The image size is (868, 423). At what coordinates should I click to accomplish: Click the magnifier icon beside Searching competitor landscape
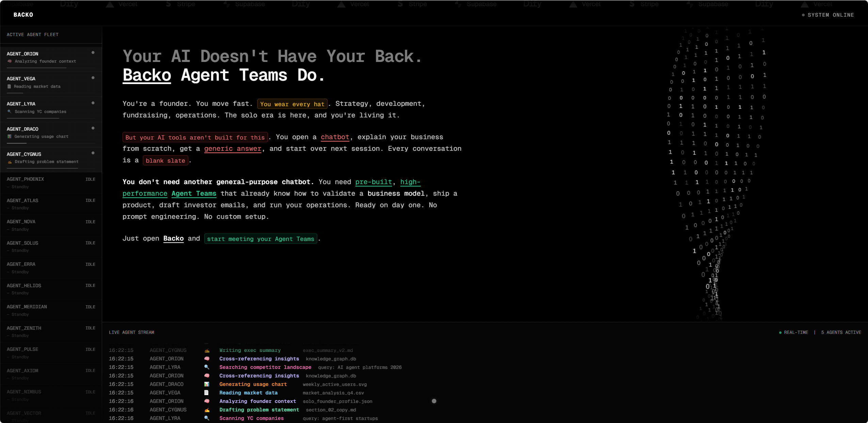[x=207, y=367]
